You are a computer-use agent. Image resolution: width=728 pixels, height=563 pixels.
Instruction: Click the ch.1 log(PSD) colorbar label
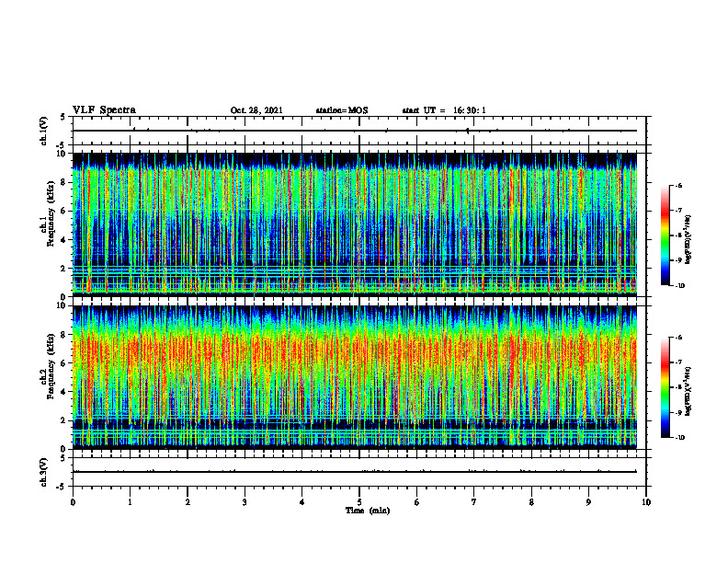688,239
